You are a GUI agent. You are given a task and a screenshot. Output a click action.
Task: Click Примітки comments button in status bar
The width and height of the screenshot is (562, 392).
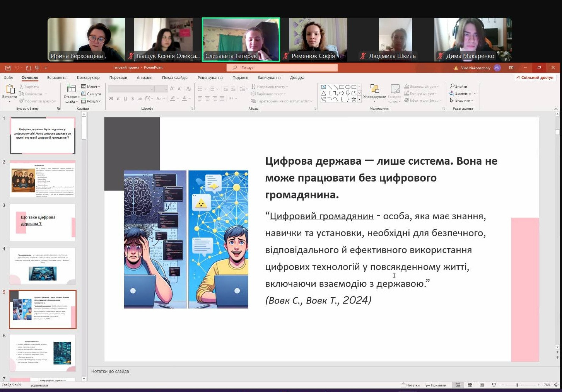pyautogui.click(x=436, y=385)
